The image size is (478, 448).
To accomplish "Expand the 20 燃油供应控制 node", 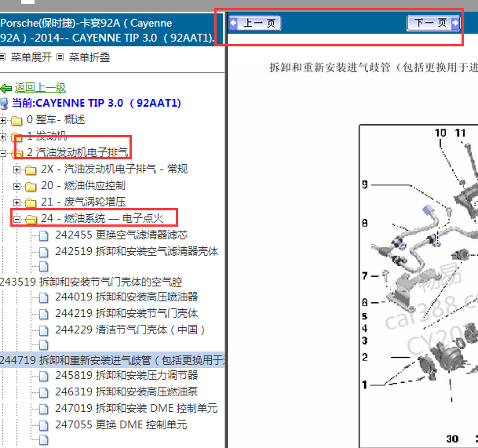I will click(x=17, y=186).
